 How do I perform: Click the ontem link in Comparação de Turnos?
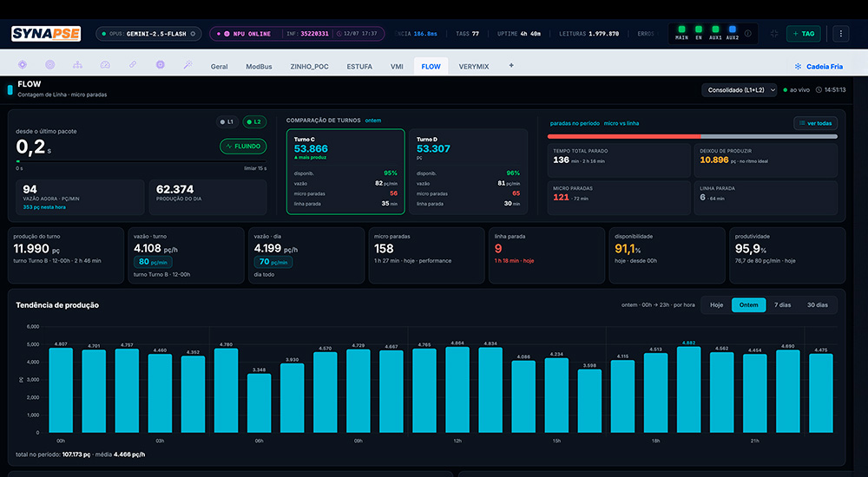coord(372,120)
